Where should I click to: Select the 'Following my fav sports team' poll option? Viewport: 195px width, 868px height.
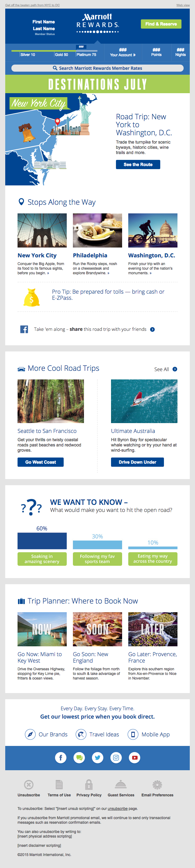pos(97,559)
